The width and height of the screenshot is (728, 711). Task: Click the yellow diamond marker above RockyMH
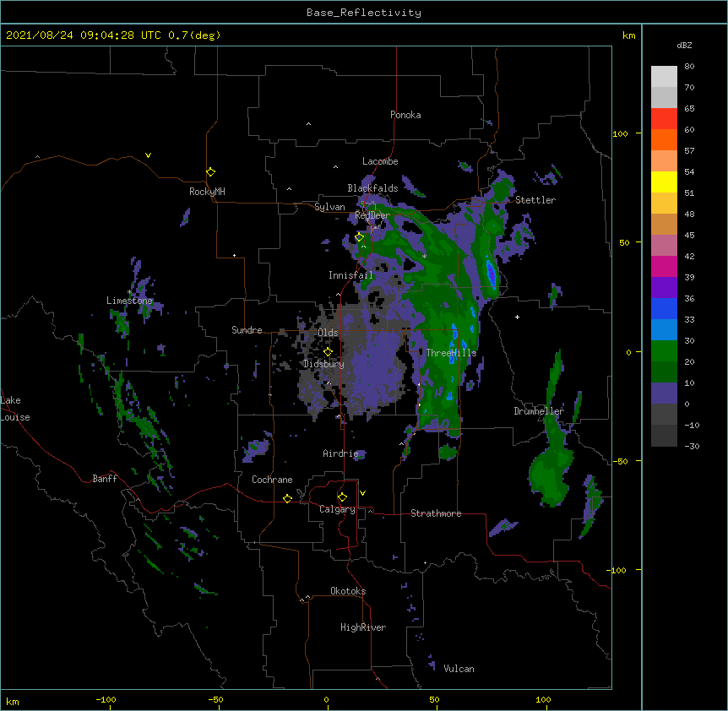click(x=210, y=171)
